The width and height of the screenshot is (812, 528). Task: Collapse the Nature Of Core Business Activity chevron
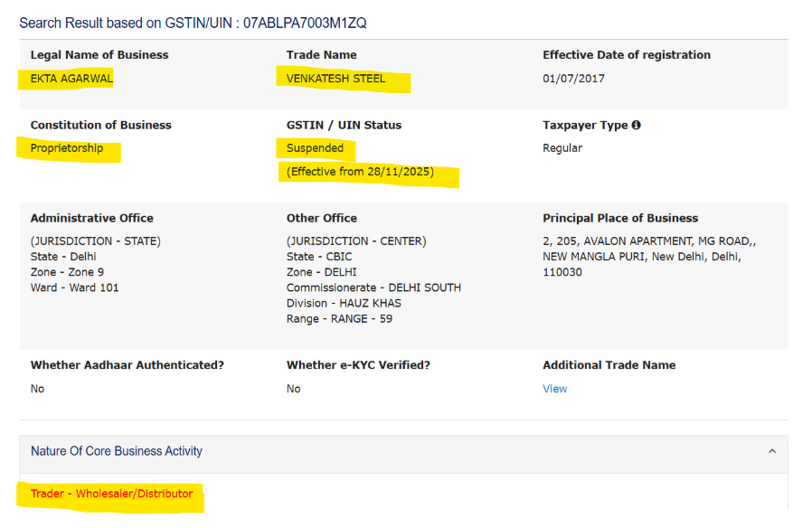pyautogui.click(x=771, y=451)
